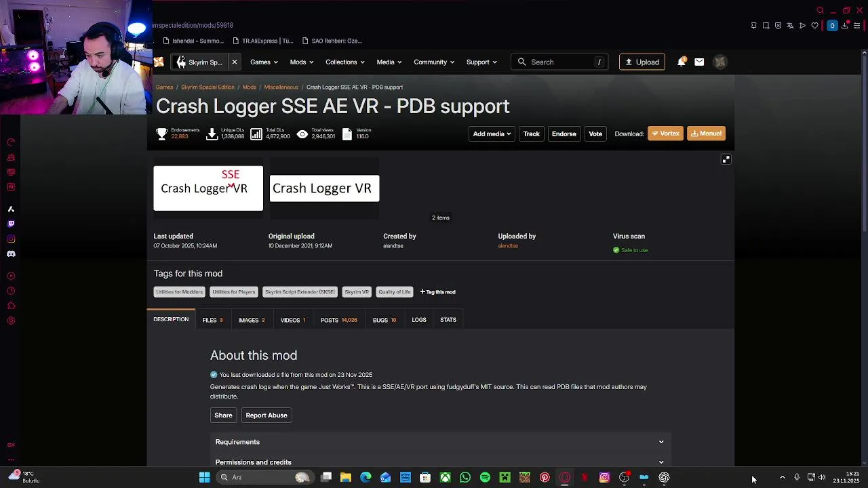868x488 pixels.
Task: Switch to the Logs tab
Action: click(419, 320)
